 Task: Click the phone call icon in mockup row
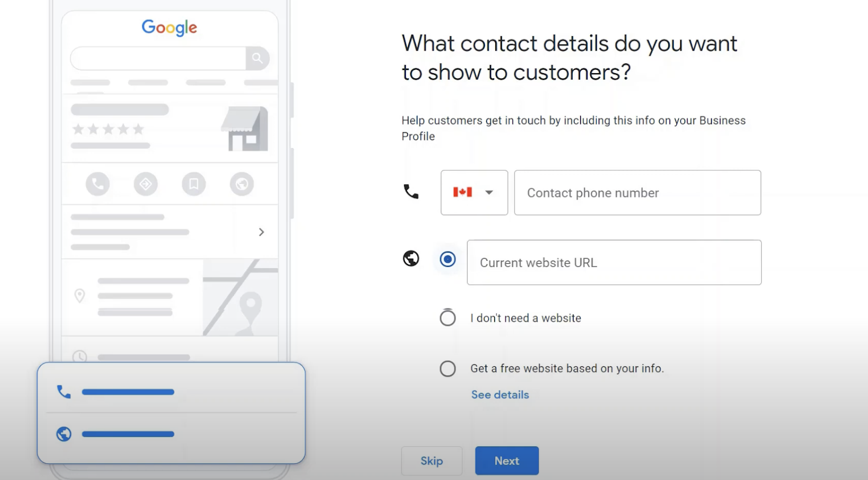(x=98, y=184)
